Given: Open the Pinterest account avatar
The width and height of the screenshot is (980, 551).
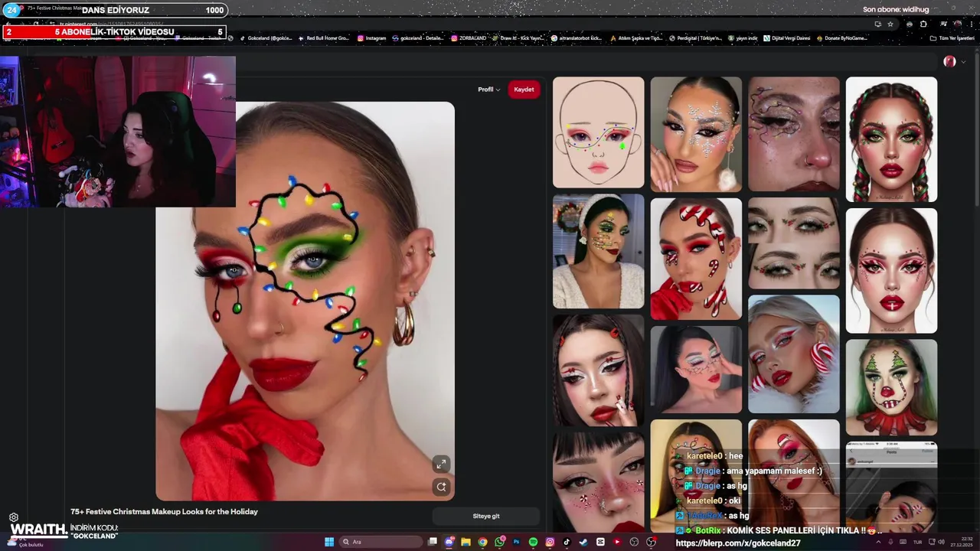Looking at the screenshot, I should point(949,61).
